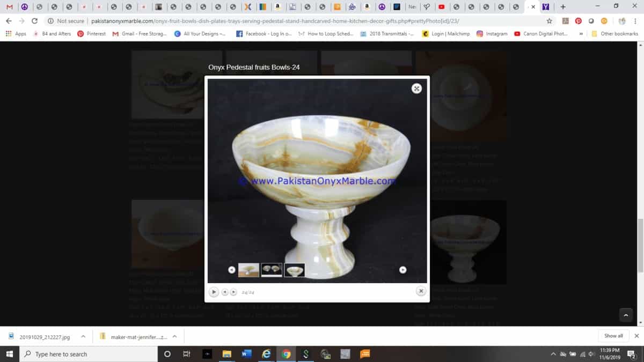644x362 pixels.
Task: Click the Type here to search box
Action: 89,354
